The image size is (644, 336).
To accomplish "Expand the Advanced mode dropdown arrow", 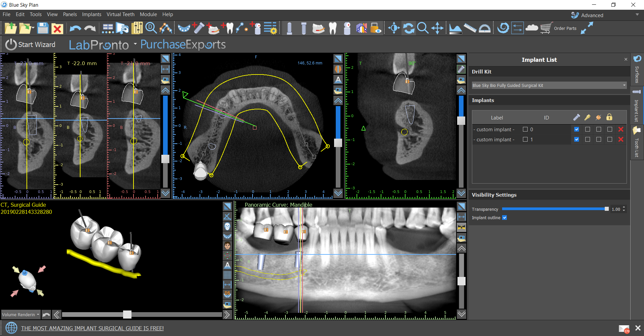I will pyautogui.click(x=637, y=15).
